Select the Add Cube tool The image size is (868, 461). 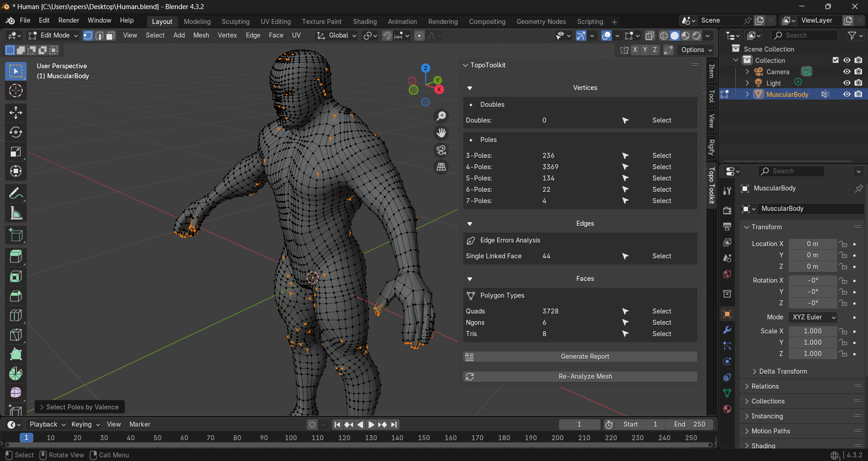click(16, 235)
